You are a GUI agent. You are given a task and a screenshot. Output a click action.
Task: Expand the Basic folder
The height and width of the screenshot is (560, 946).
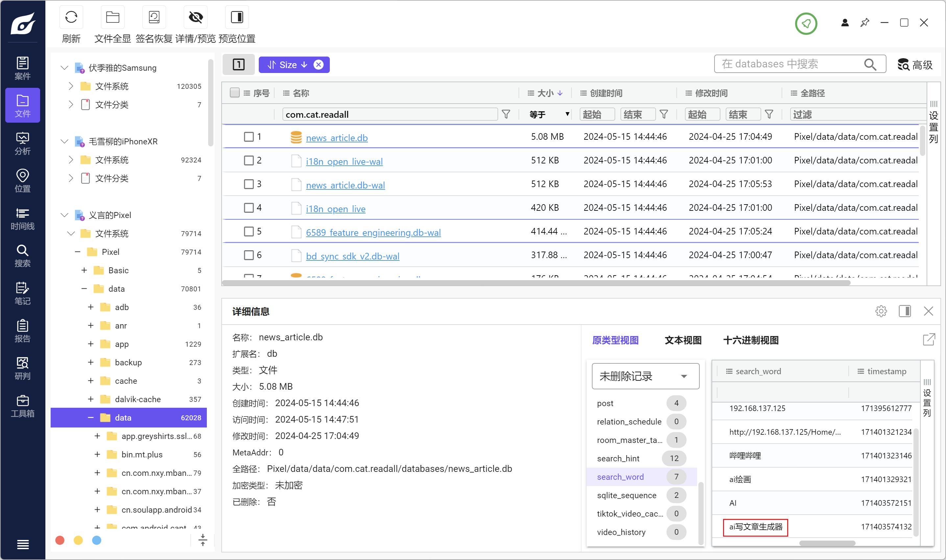[x=84, y=270]
